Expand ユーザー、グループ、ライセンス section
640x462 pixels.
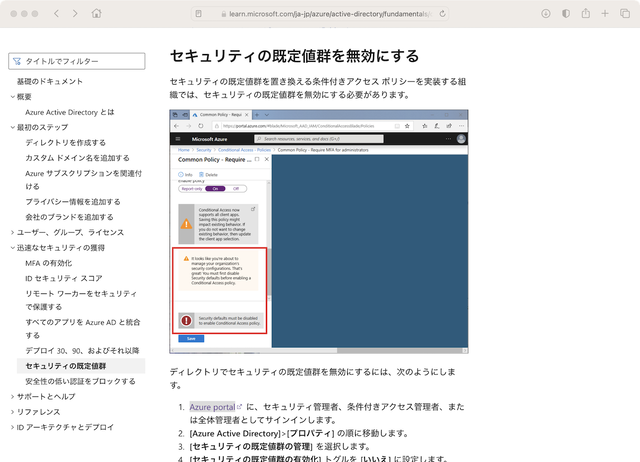click(13, 232)
